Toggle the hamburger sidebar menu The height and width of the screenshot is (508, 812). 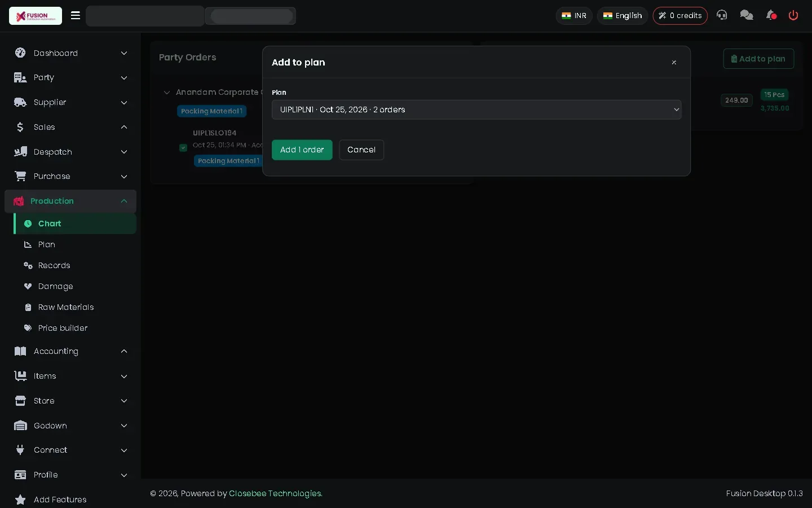tap(76, 16)
